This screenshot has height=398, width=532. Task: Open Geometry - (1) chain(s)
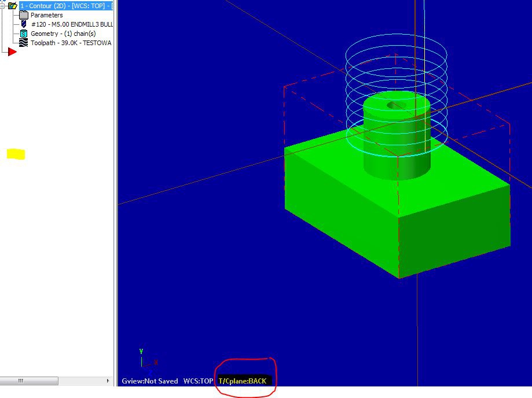(x=63, y=34)
